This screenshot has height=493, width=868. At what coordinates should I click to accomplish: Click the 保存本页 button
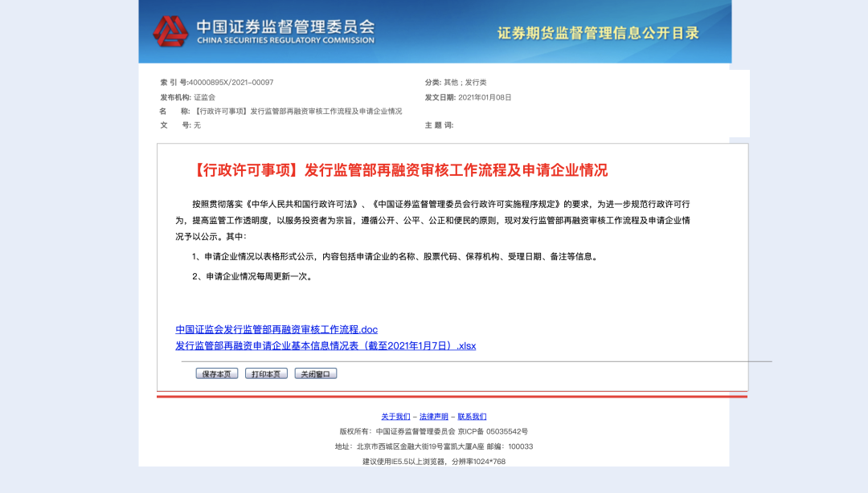tap(216, 373)
